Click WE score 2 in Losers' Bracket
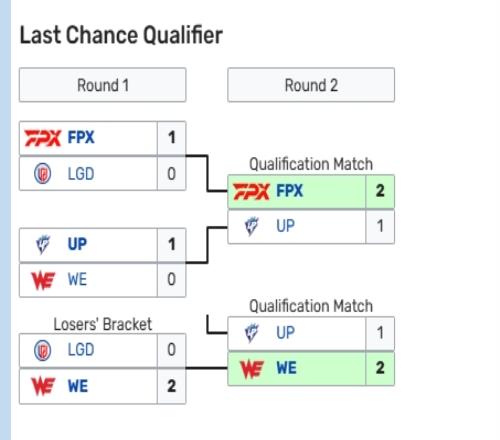 [x=171, y=386]
